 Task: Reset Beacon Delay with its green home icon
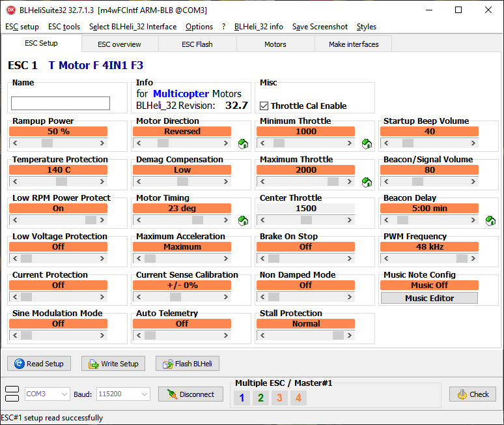click(490, 220)
